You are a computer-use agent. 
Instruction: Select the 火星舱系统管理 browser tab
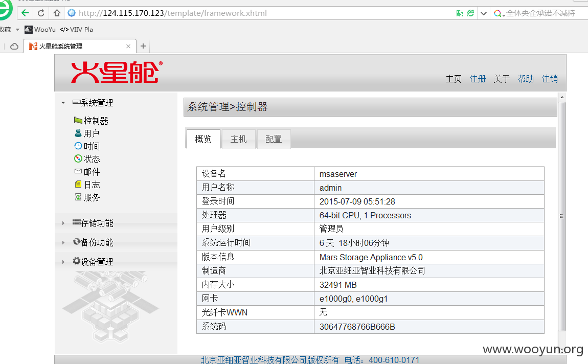coord(79,47)
